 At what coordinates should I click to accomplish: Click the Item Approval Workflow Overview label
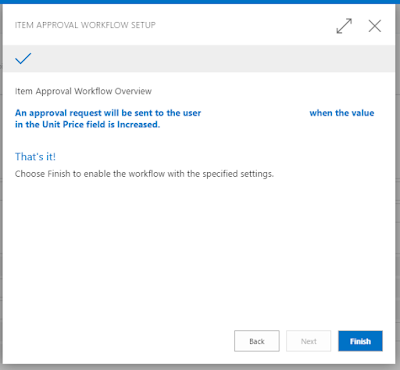tap(83, 91)
